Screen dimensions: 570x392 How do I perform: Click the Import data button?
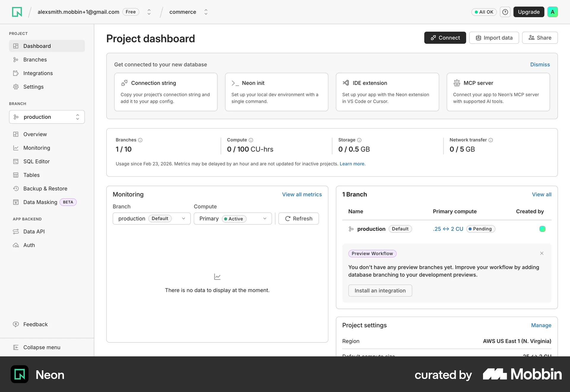[494, 38]
